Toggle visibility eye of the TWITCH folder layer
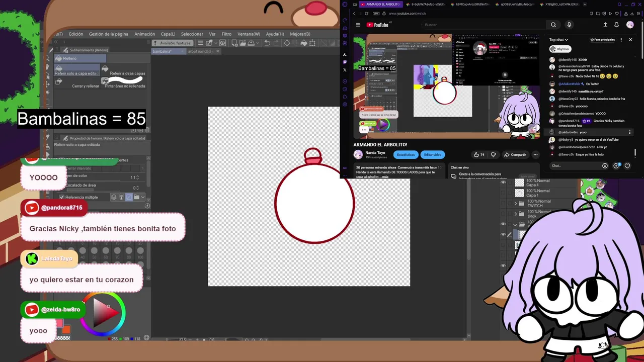Screen dimensions: 644x362 [x=503, y=203]
